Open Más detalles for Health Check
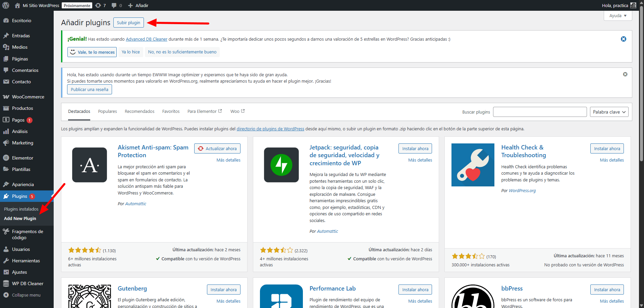644x308 pixels. 612,160
